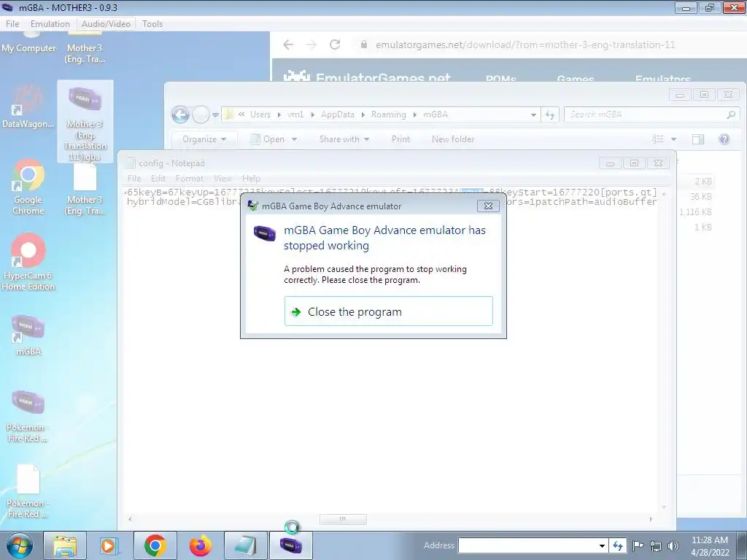Click Print in Explorer toolbar

pyautogui.click(x=400, y=139)
